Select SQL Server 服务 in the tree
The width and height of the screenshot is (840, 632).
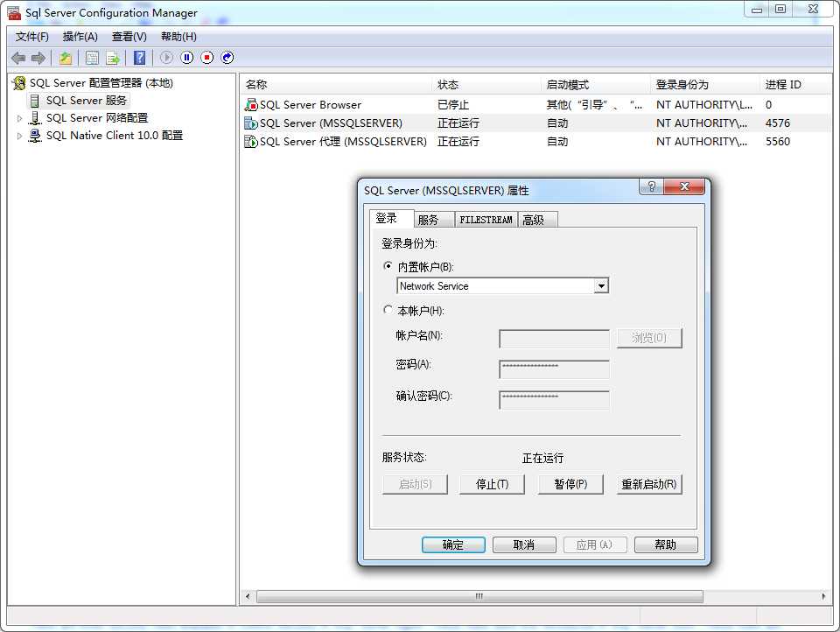[87, 101]
